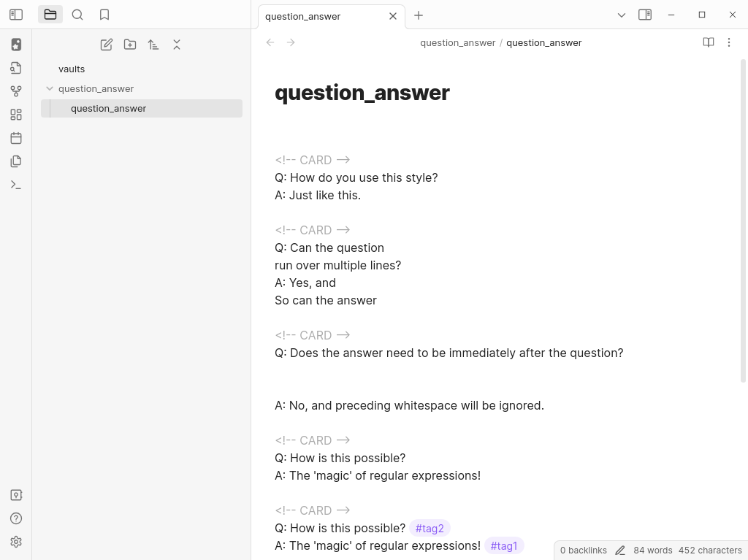Collapse the question_answer folder

50,88
